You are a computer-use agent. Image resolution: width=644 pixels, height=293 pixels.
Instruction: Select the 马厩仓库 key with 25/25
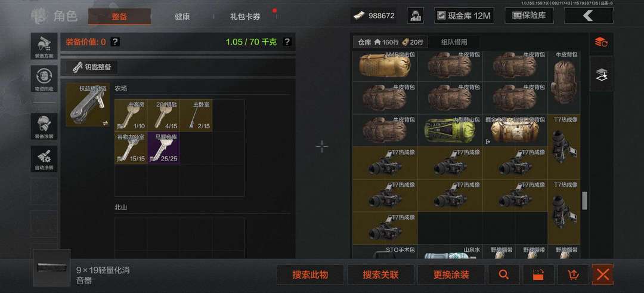pos(163,147)
